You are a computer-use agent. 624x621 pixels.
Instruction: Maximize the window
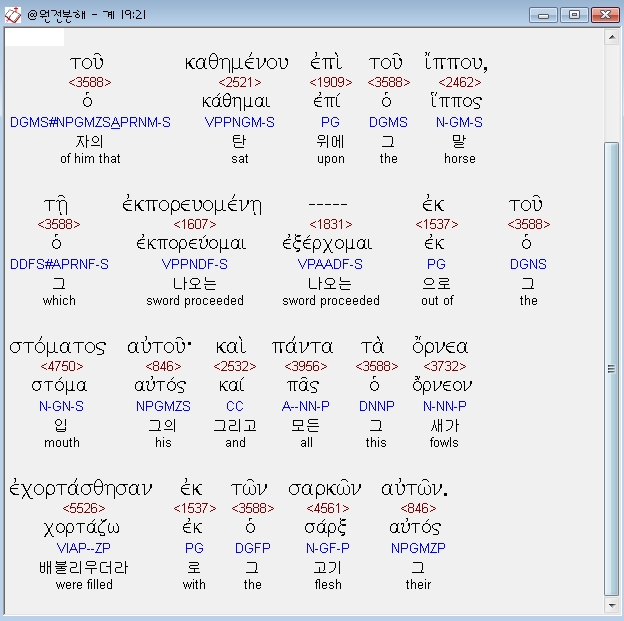pos(574,15)
